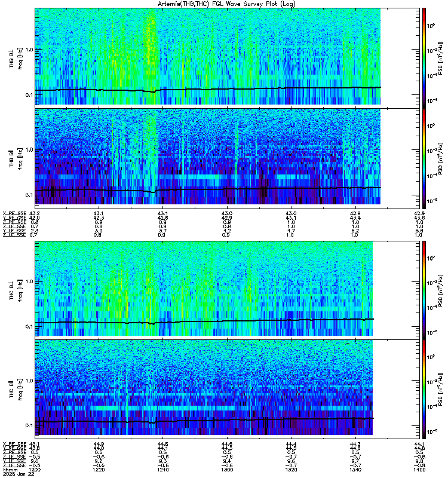448x478 pixels.
Task: Click the 'PSD [nT²/Hz]' label of the THC B∥ color bar
Action: pos(440,390)
